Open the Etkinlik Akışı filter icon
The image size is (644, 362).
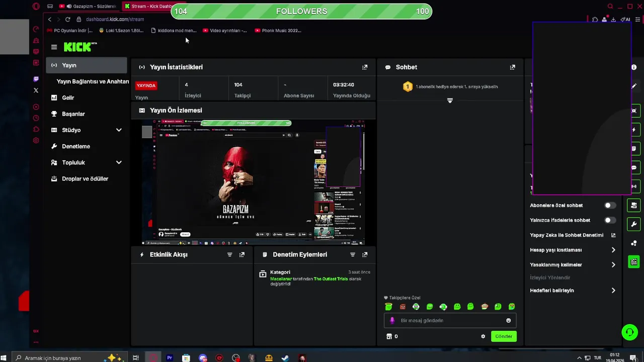229,254
